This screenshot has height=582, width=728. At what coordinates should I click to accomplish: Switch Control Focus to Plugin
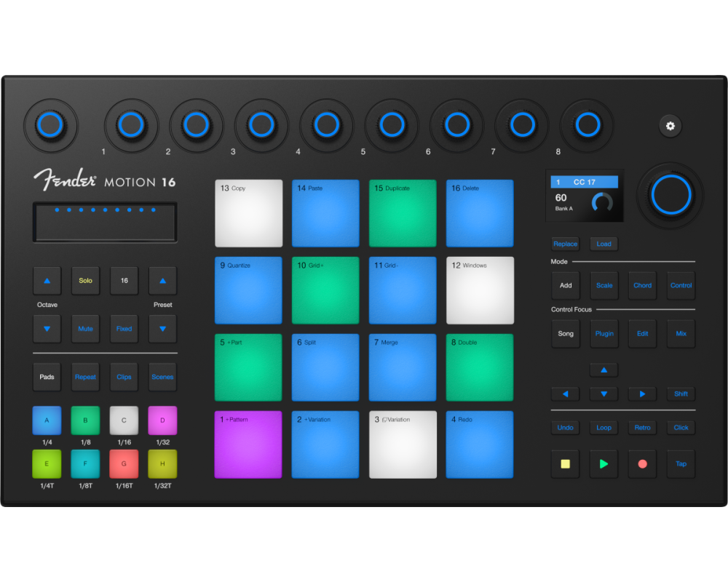tap(604, 334)
